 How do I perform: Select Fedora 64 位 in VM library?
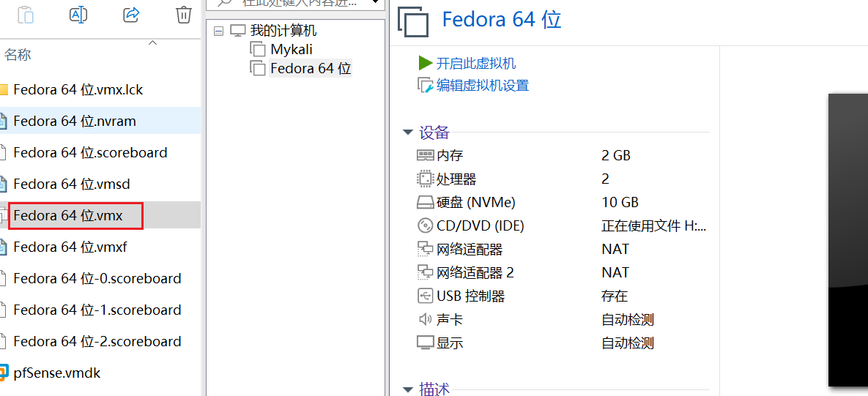click(x=310, y=69)
